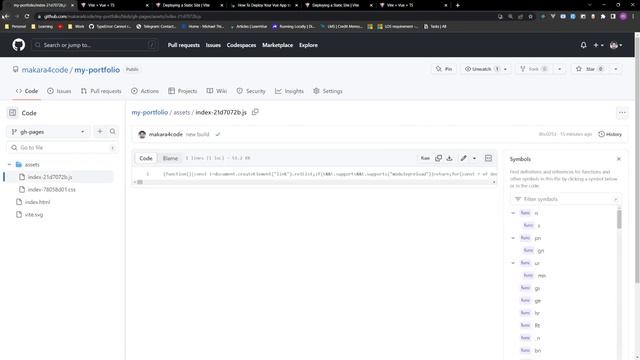The image size is (640, 360).
Task: Open my-portfolio repository title link
Action: click(x=97, y=70)
